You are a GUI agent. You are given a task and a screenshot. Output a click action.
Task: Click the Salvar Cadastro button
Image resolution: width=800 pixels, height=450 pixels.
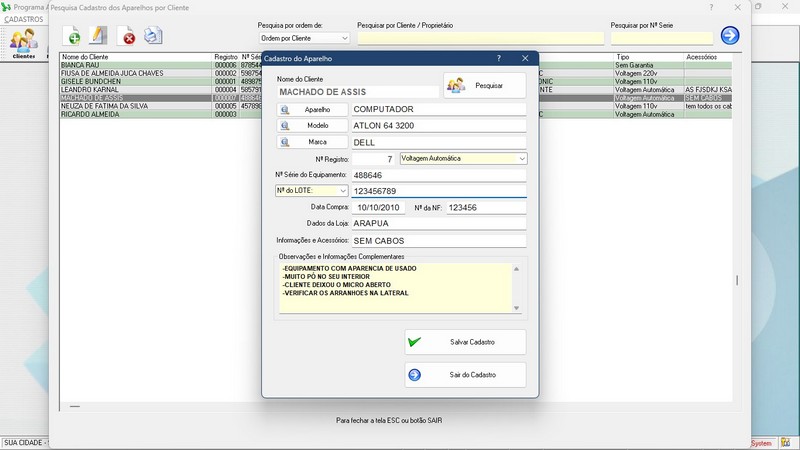465,342
